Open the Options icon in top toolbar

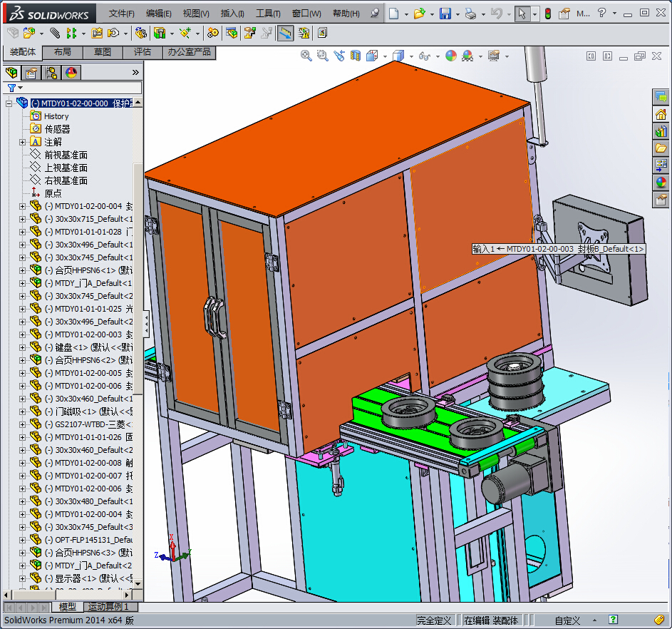[x=564, y=14]
